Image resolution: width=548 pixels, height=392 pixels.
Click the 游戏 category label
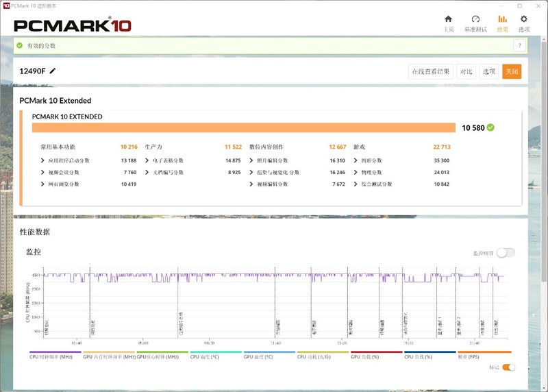click(359, 147)
